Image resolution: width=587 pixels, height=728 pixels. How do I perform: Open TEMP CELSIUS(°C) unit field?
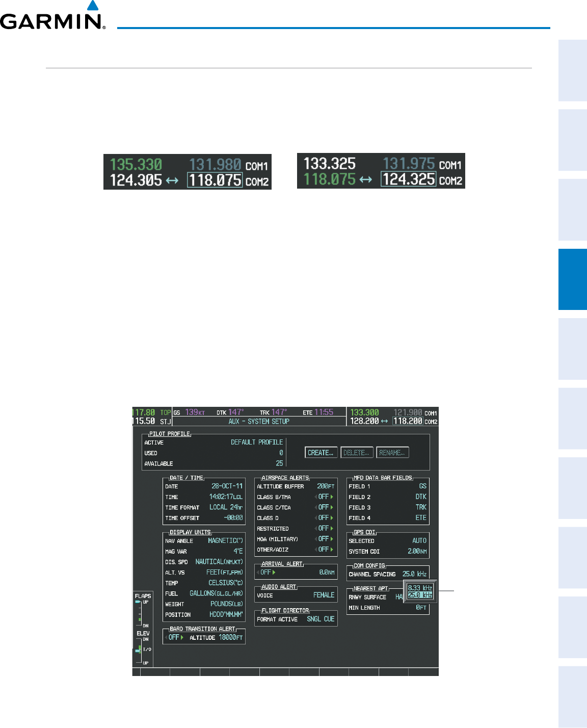pos(226,583)
